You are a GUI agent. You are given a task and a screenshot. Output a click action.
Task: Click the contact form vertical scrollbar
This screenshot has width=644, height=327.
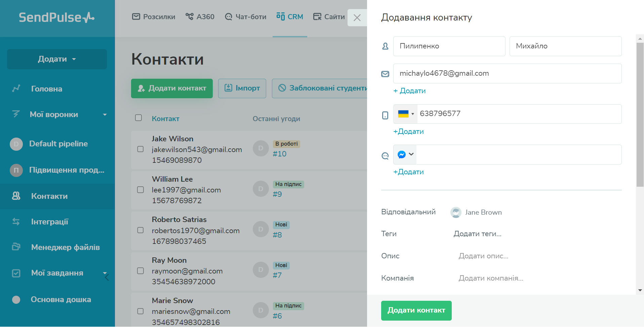(640, 114)
